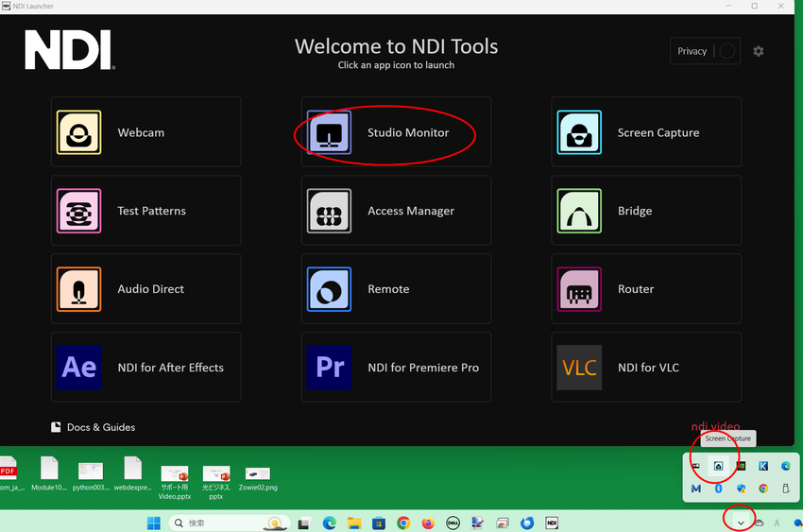Open Microsoft Store from the taskbar
The width and height of the screenshot is (803, 532).
click(379, 523)
